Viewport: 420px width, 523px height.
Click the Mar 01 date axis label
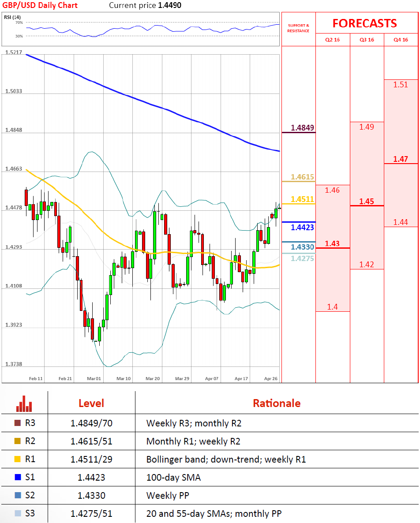point(94,378)
